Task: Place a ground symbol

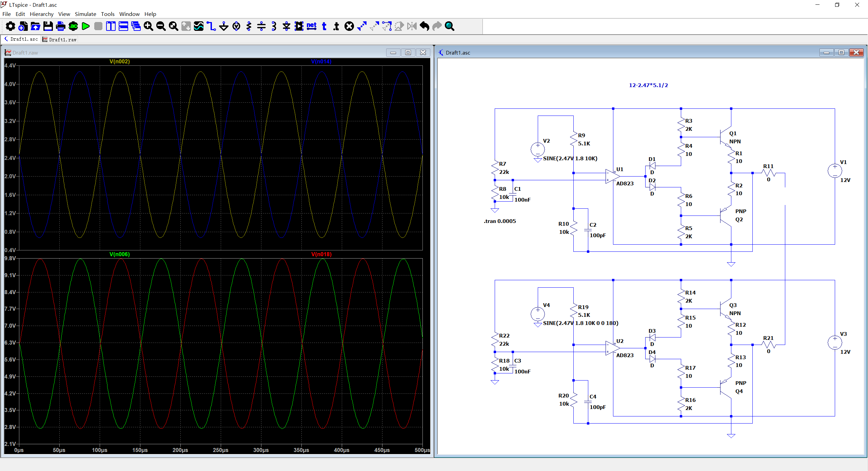Action: tap(224, 26)
